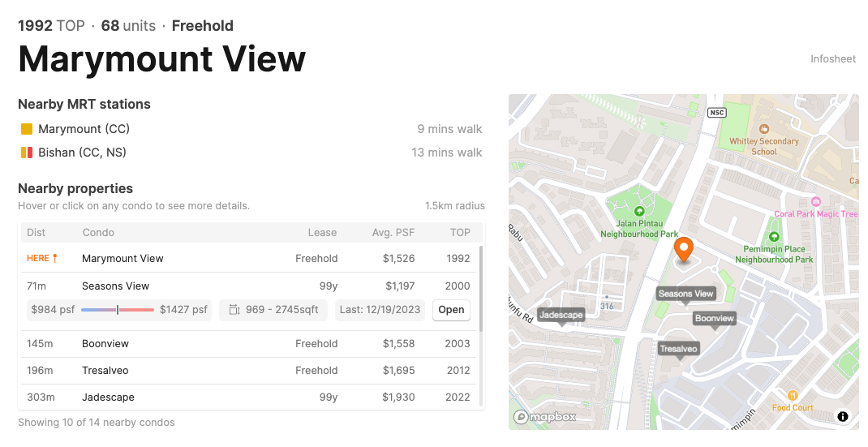
Task: Click Coral Park Magic Tree icon
Action: point(816,201)
